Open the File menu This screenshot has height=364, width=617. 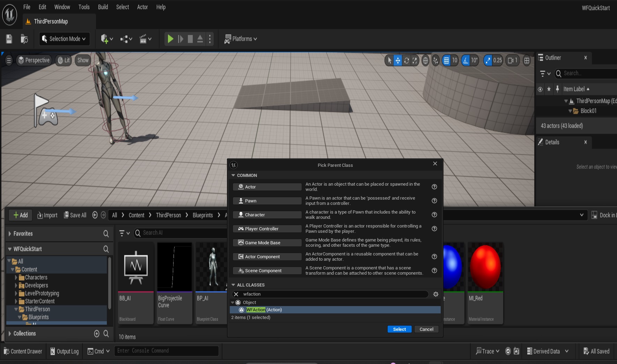point(27,7)
